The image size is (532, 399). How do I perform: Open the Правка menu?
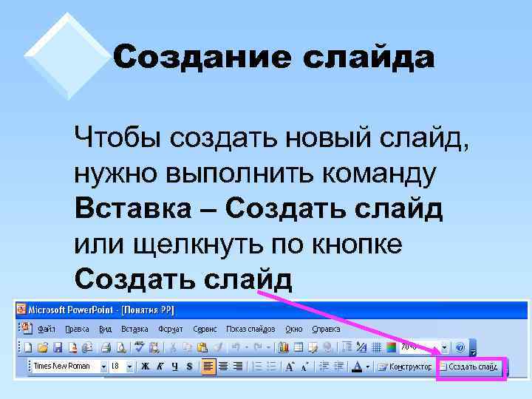[77, 329]
